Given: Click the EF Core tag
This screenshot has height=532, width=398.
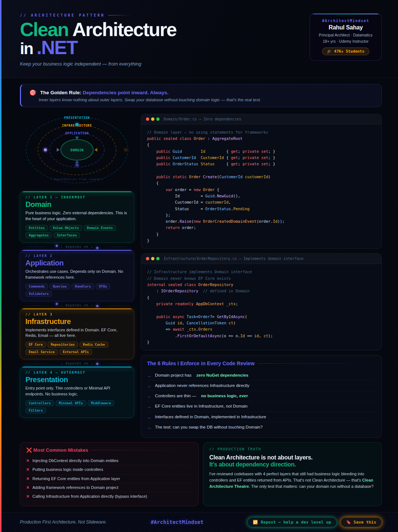Looking at the screenshot, I should (x=36, y=345).
